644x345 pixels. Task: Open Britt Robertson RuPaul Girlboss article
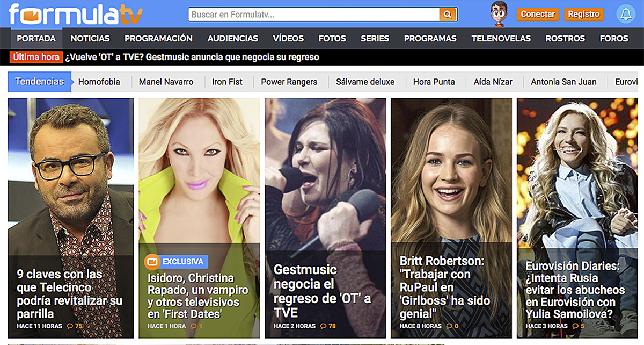coord(445,287)
